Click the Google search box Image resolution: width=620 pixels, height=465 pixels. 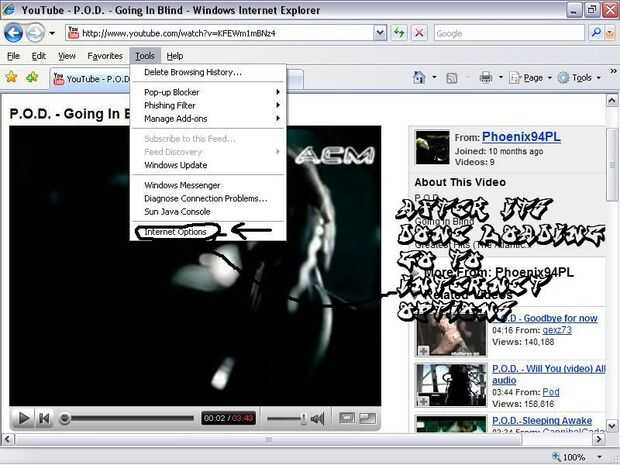coord(508,33)
